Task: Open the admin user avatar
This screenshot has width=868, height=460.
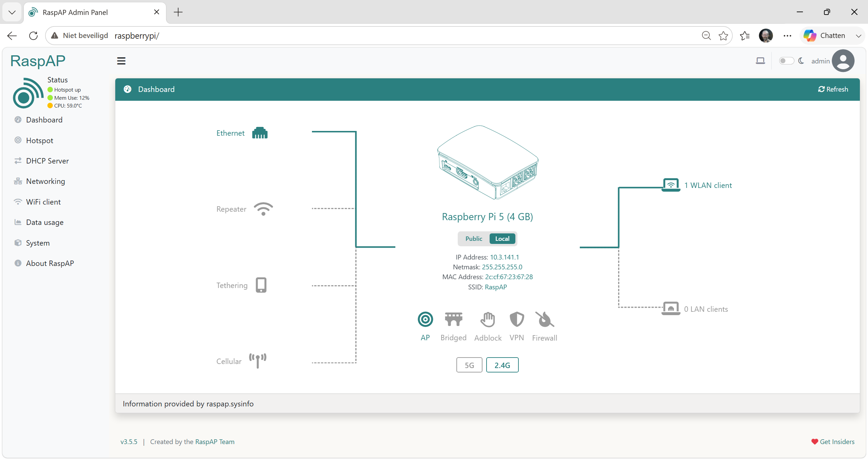Action: pos(843,61)
